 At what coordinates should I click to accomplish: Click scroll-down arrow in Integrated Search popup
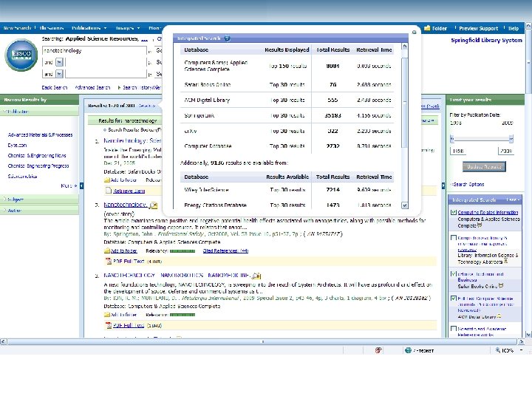(x=404, y=205)
